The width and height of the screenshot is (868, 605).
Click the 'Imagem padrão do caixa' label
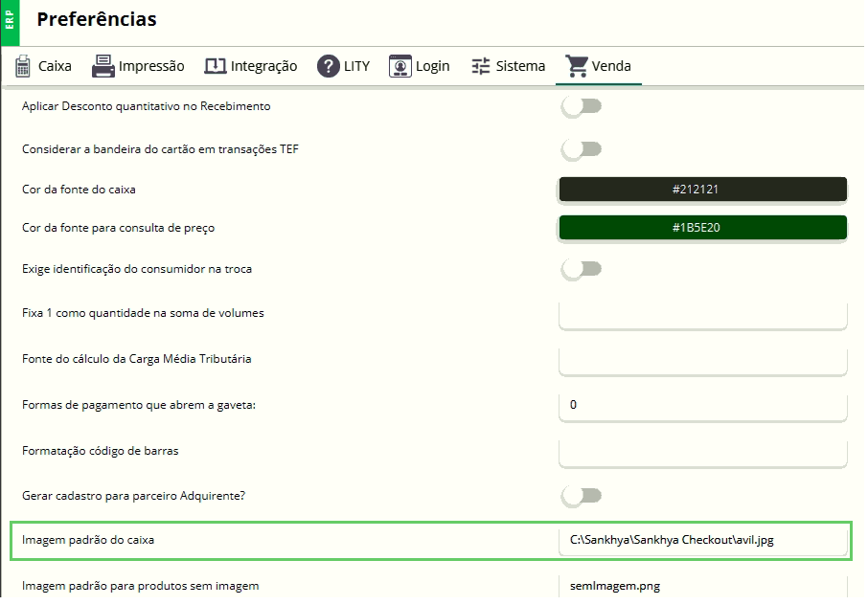point(88,540)
